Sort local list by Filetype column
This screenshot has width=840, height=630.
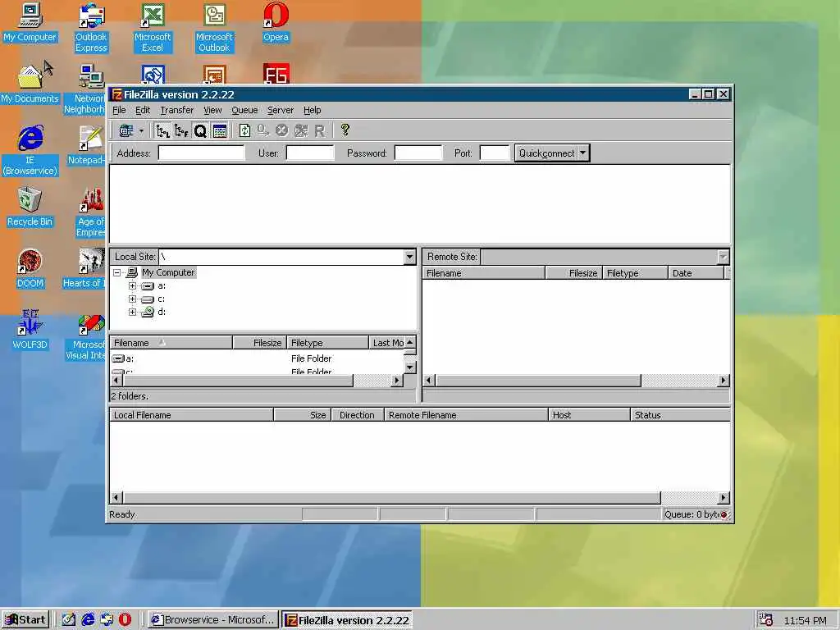[328, 343]
